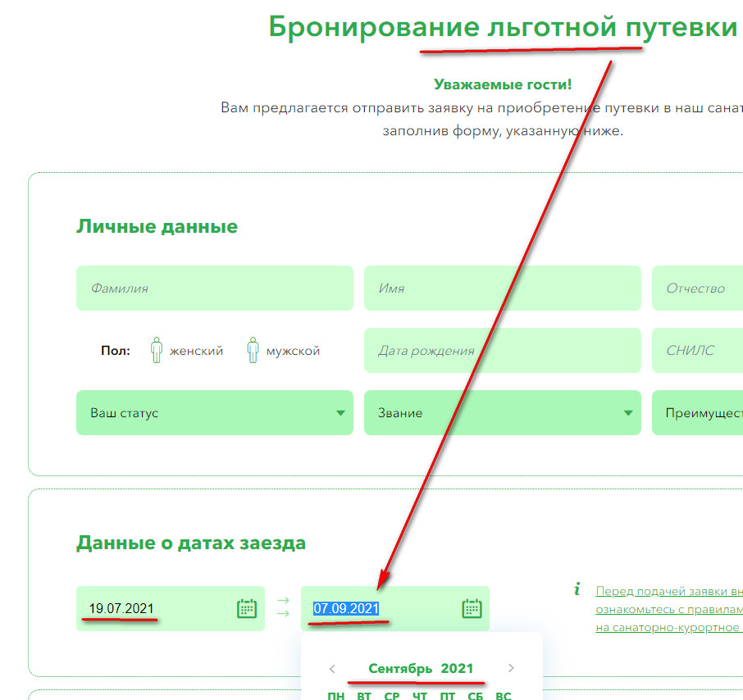Click the 2021 year label in calendar
743x700 pixels.
coord(457,669)
